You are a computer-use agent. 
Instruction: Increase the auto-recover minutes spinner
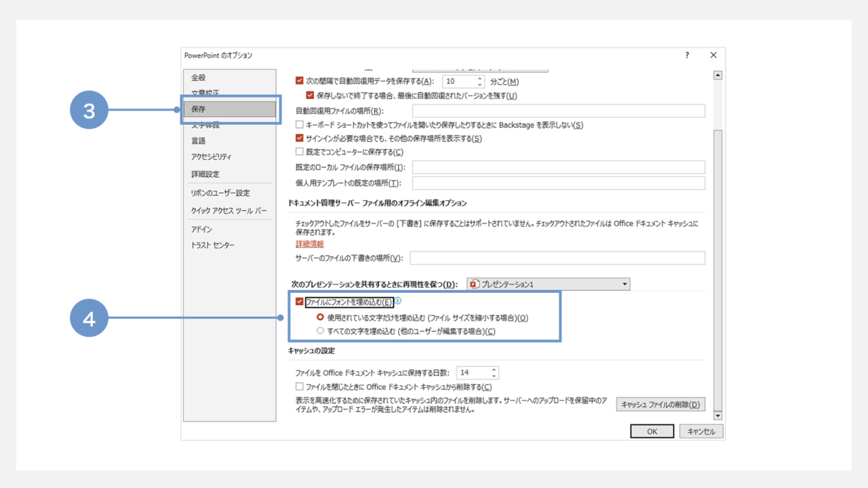(x=480, y=78)
